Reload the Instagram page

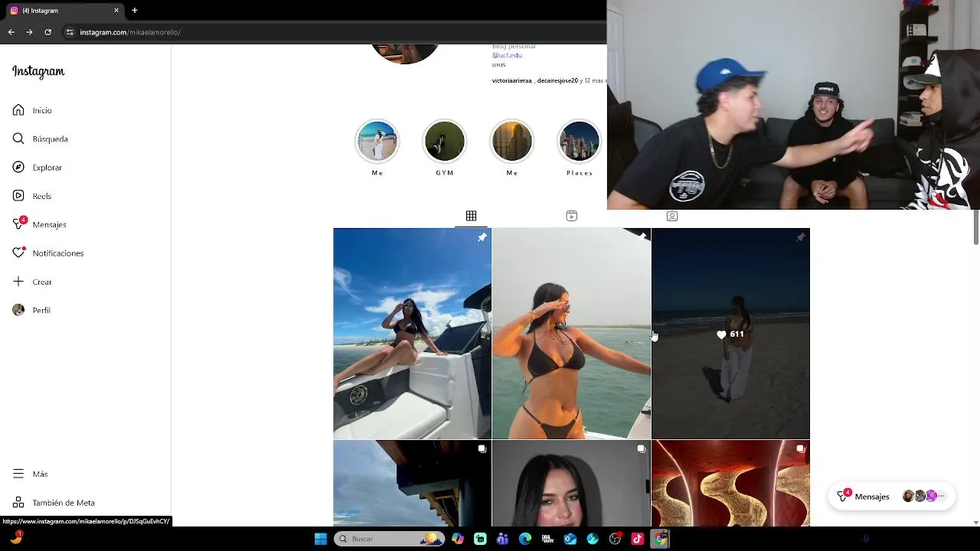pos(47,32)
